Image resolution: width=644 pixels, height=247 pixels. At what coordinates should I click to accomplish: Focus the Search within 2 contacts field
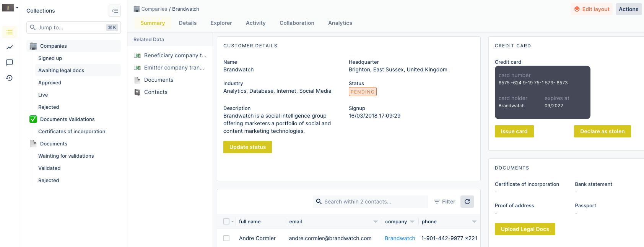point(370,202)
